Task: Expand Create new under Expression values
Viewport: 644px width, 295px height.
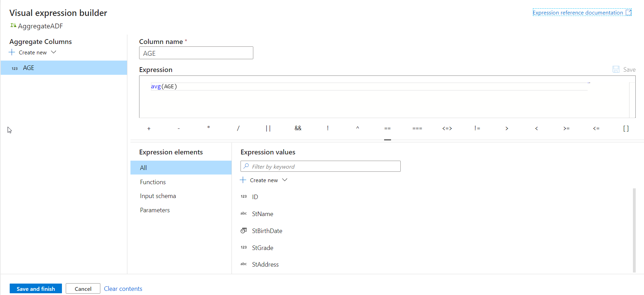Action: 264,180
